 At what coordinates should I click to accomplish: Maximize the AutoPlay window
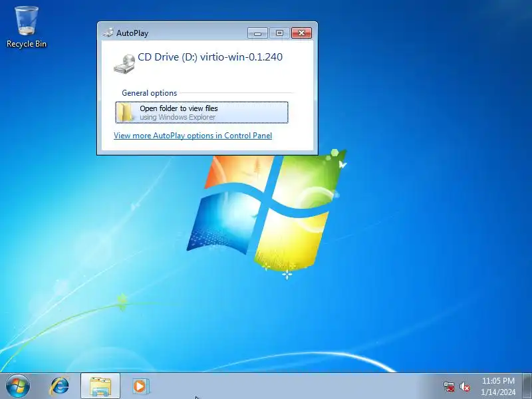click(x=279, y=33)
